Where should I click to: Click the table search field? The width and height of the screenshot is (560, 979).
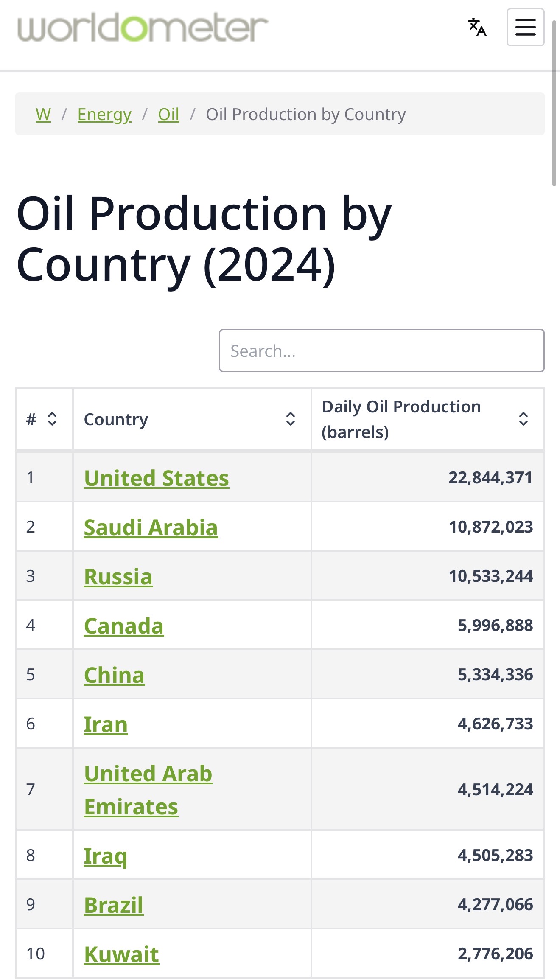point(381,351)
